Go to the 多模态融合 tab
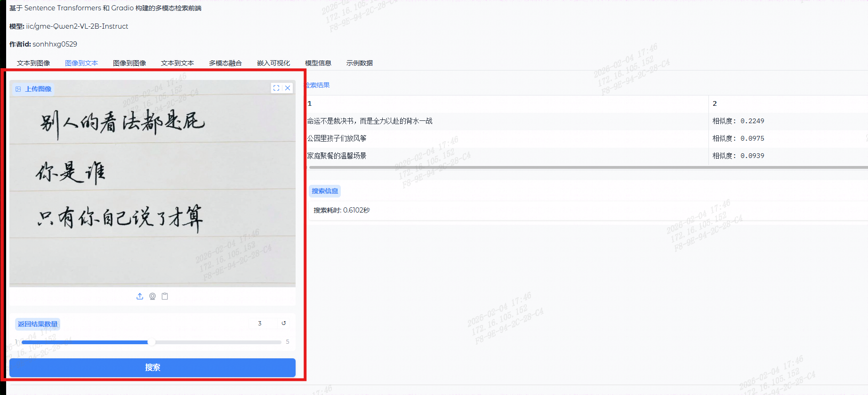This screenshot has height=395, width=868. (x=225, y=63)
